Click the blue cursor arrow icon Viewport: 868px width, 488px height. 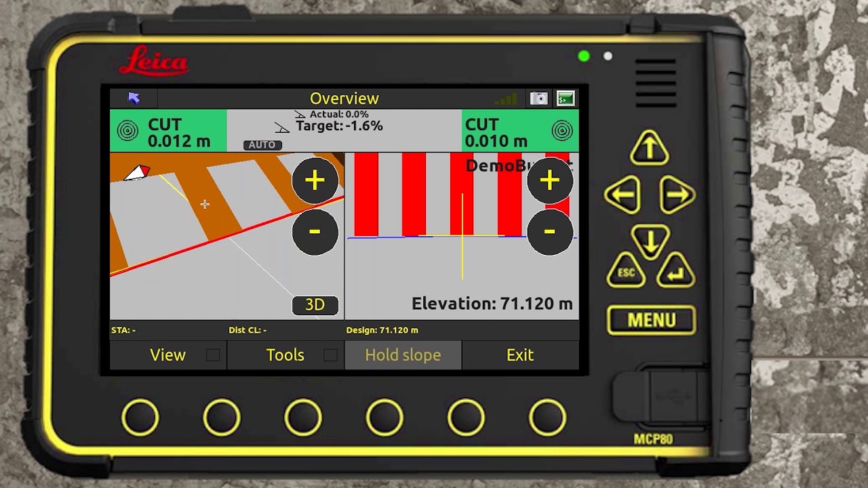[134, 98]
